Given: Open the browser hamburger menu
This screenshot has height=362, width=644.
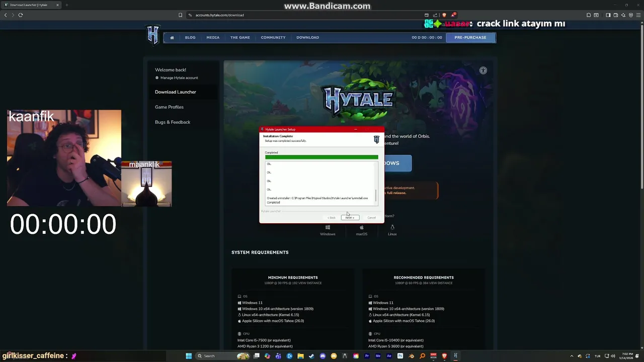Looking at the screenshot, I should coord(638,15).
